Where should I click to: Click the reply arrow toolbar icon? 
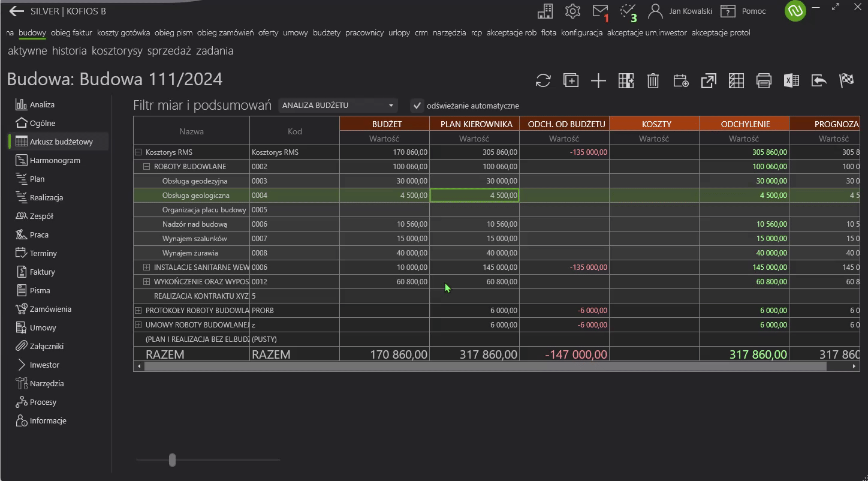point(819,80)
